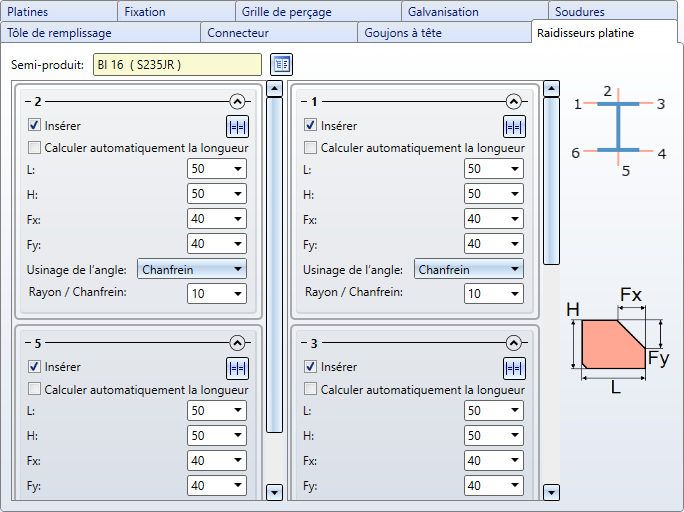
Task: Open the Tôle de remplissage tab
Action: tap(100, 33)
